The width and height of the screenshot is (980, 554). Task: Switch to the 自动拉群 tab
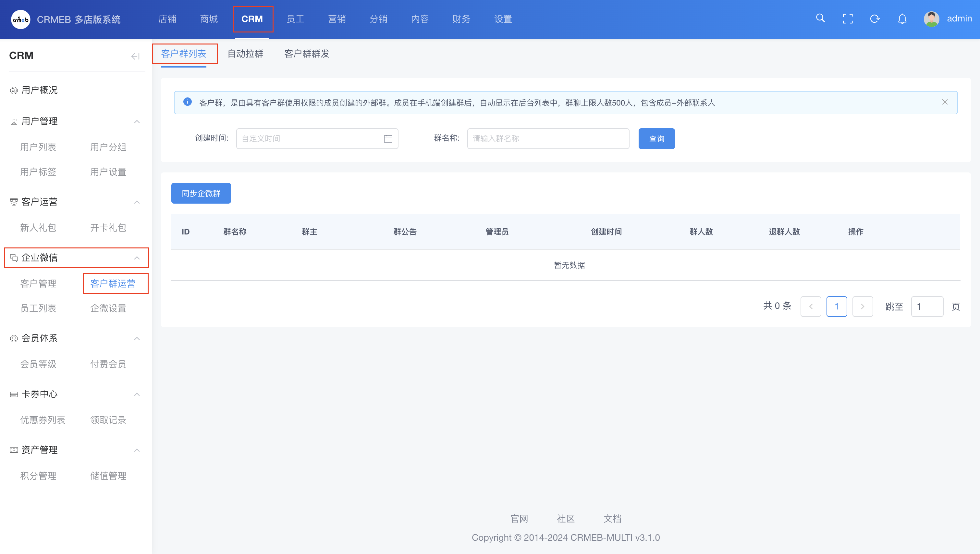click(245, 54)
